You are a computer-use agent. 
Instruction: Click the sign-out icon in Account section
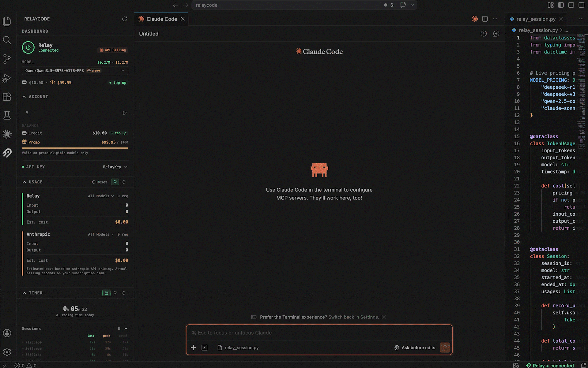125,113
